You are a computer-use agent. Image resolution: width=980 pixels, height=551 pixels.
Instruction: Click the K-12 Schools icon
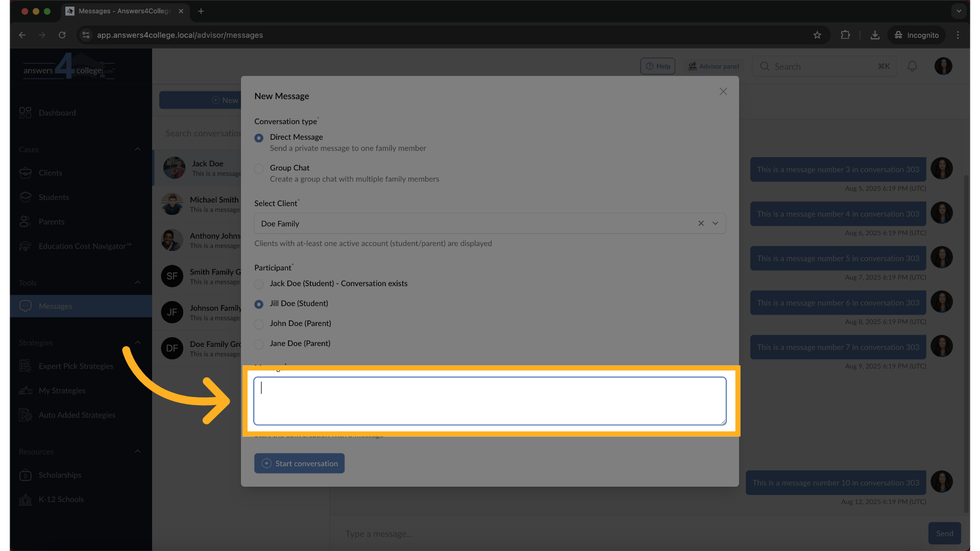click(x=25, y=499)
